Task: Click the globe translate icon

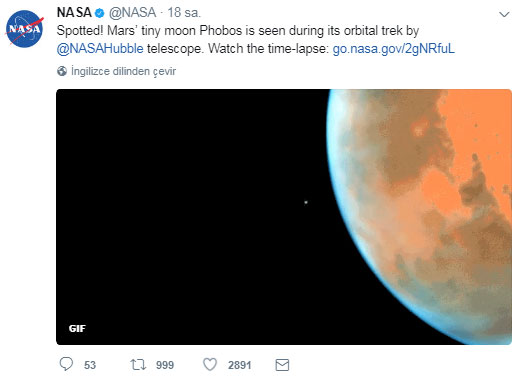Action: coord(62,71)
